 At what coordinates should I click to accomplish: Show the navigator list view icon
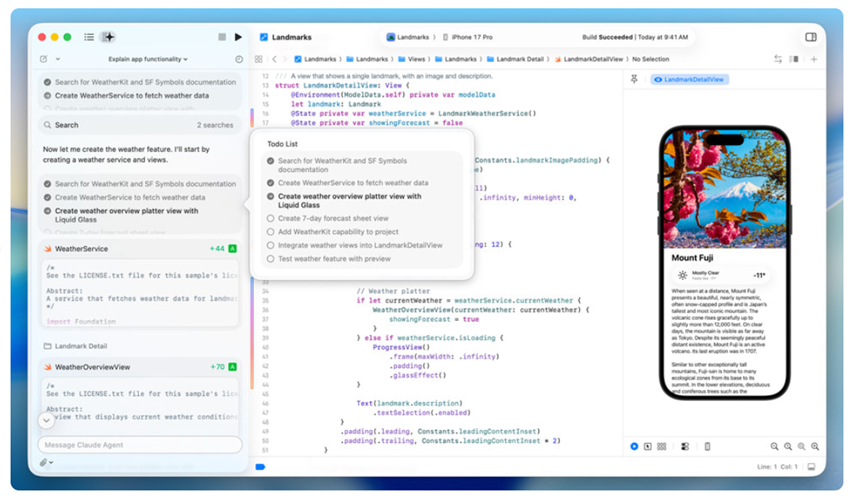89,37
